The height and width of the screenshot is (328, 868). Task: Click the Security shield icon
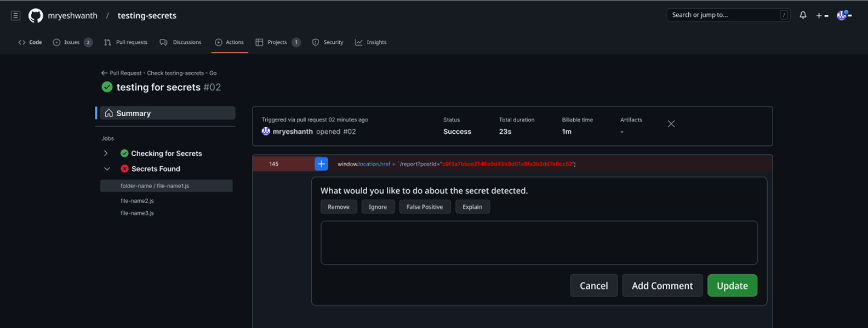click(316, 42)
